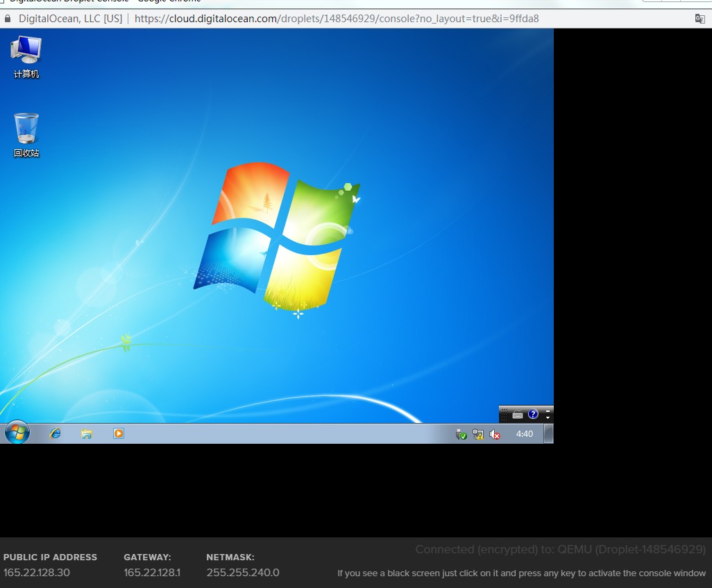The image size is (712, 588).
Task: Click the black screen hint message
Action: click(x=521, y=573)
